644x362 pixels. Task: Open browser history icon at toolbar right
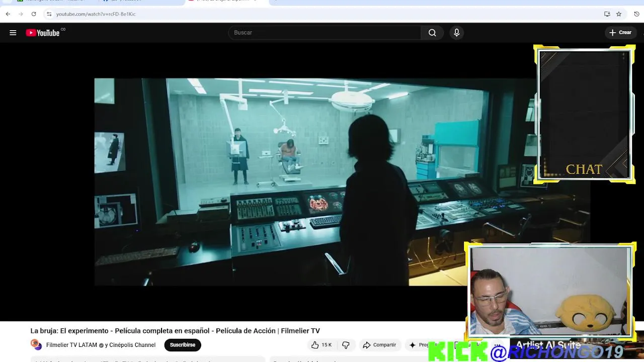coord(636,14)
